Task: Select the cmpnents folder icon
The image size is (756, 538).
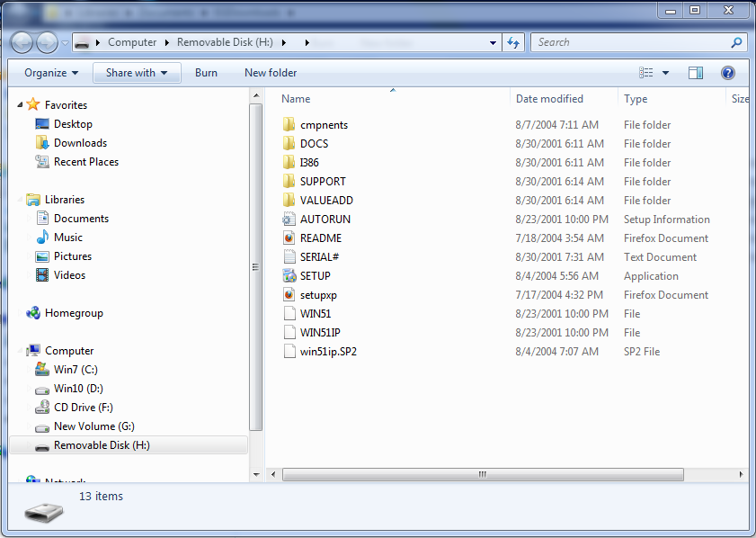Action: click(x=289, y=124)
